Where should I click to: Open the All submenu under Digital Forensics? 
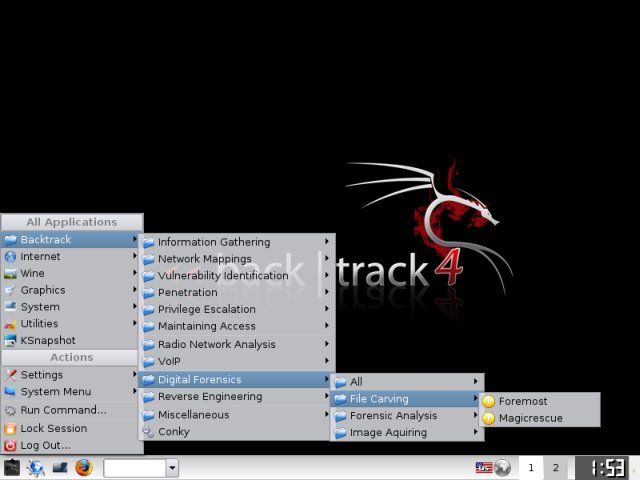coord(407,382)
